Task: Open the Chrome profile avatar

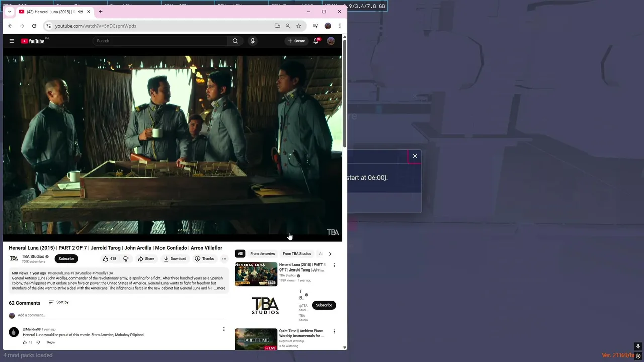Action: [x=328, y=26]
